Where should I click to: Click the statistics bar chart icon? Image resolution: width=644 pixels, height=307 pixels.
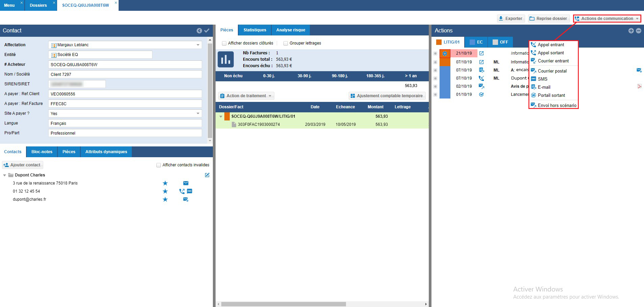(225, 59)
